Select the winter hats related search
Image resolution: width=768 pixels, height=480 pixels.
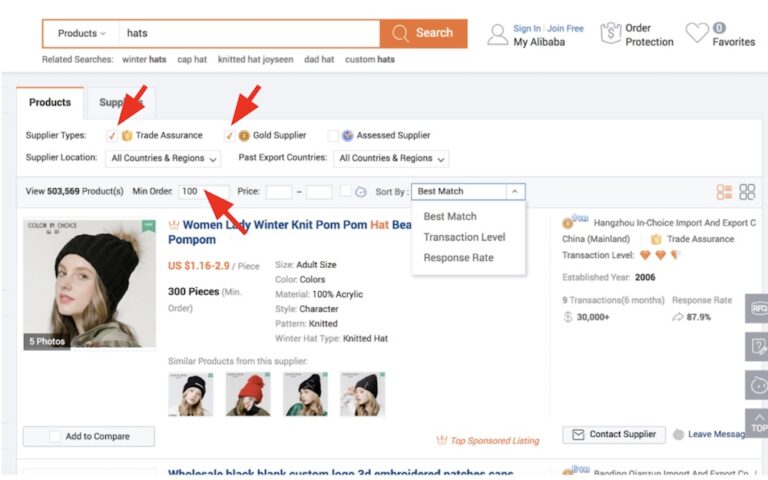pos(144,59)
